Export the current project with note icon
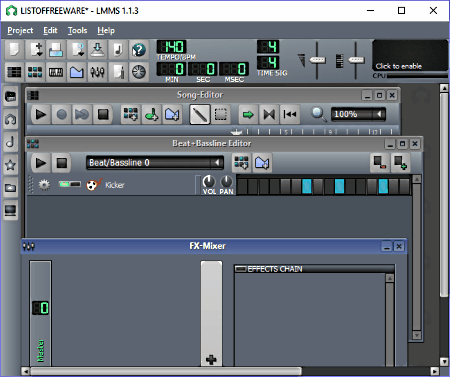Image resolution: width=450 pixels, height=377 pixels. pyautogui.click(x=118, y=50)
